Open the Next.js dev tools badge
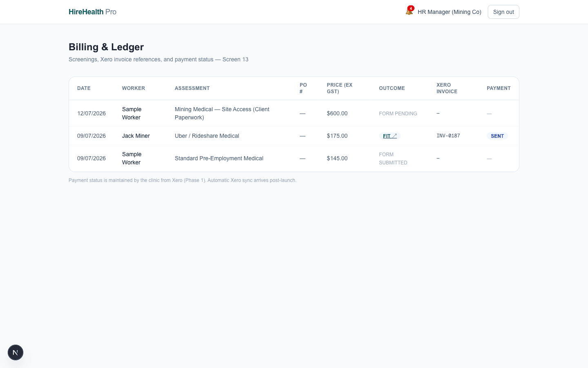Viewport: 588px width, 368px height. (x=16, y=352)
